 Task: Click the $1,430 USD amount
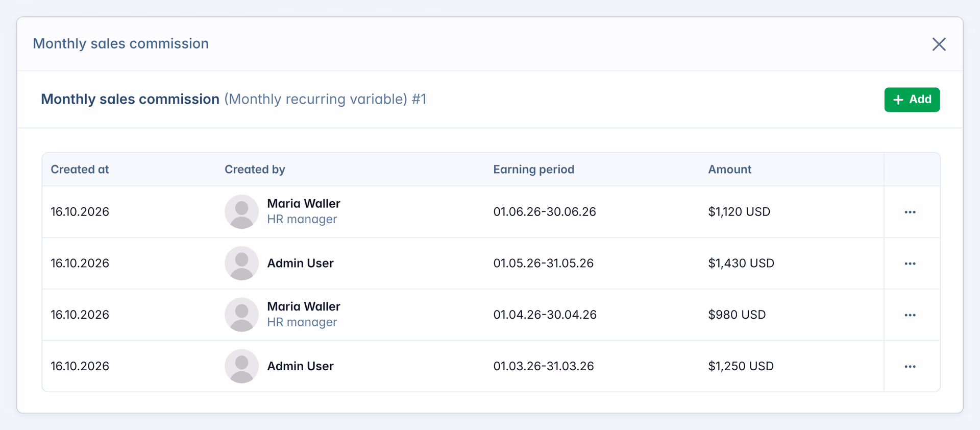pyautogui.click(x=741, y=264)
